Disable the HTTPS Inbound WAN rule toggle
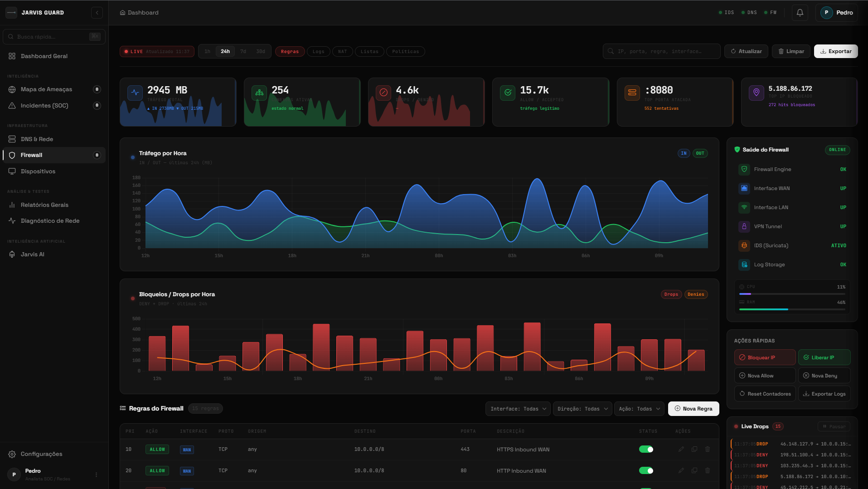 pyautogui.click(x=646, y=449)
